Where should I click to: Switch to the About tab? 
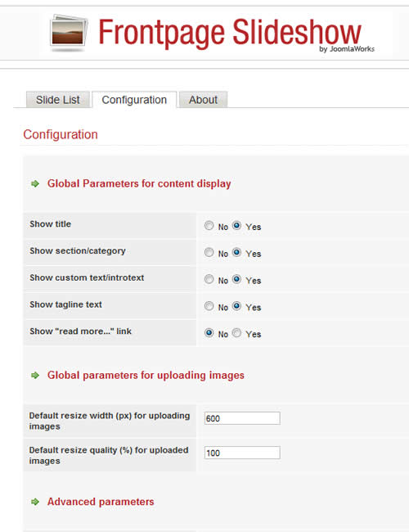[x=203, y=100]
